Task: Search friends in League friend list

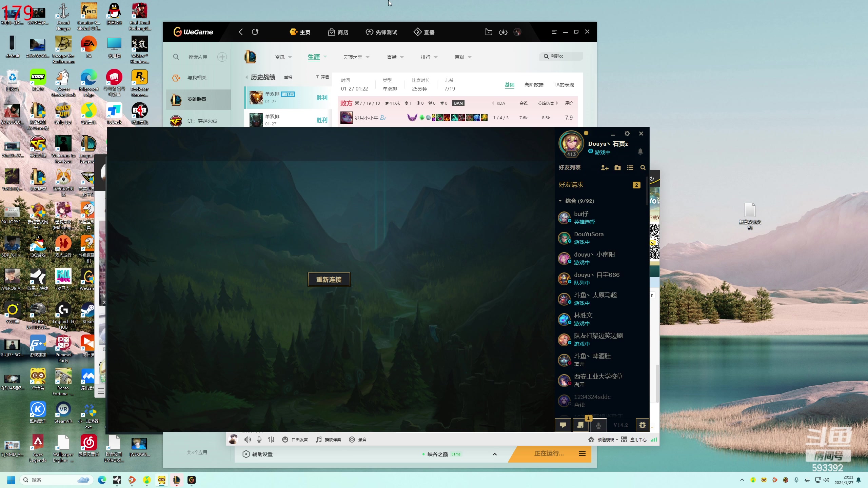Action: point(643,168)
